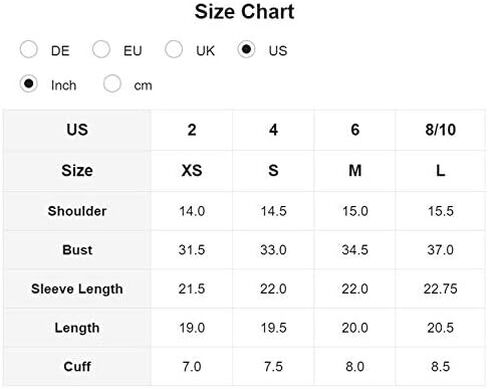Switch units to cm radio button

tap(112, 83)
